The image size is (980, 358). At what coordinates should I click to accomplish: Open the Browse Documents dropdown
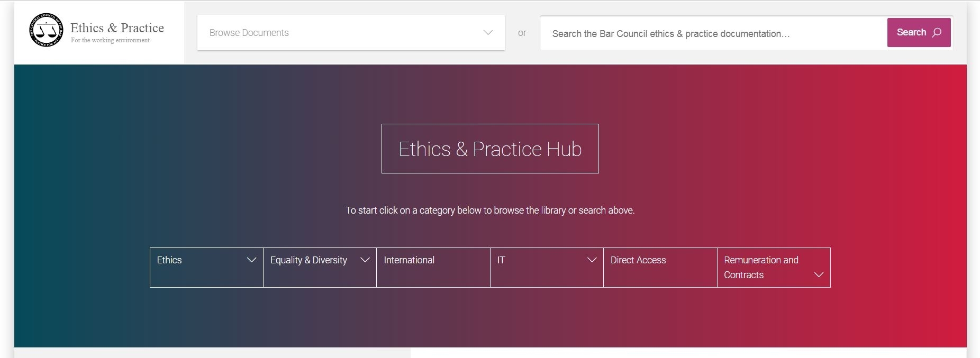pyautogui.click(x=351, y=33)
